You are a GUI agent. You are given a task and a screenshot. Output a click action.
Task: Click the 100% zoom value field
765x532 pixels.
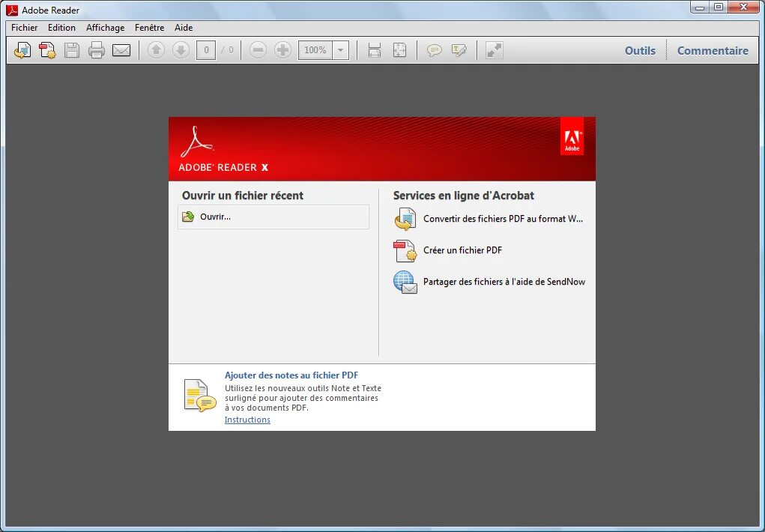315,50
